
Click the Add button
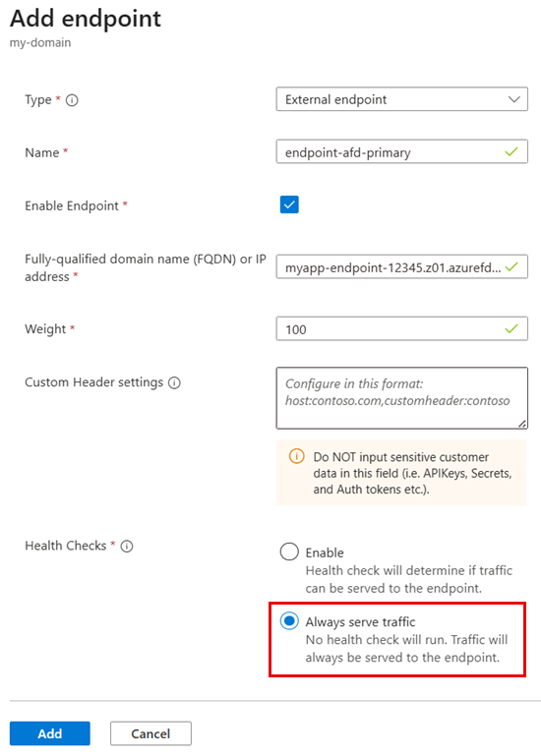click(x=50, y=733)
